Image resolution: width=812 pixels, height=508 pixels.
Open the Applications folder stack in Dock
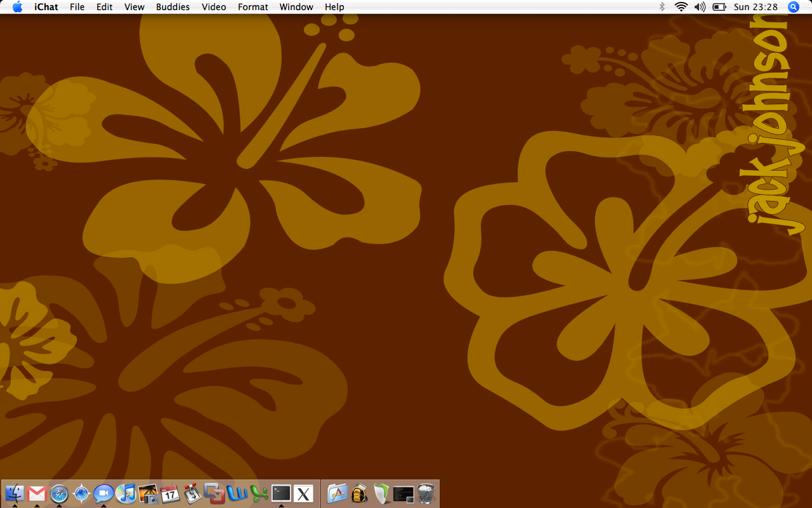[337, 493]
